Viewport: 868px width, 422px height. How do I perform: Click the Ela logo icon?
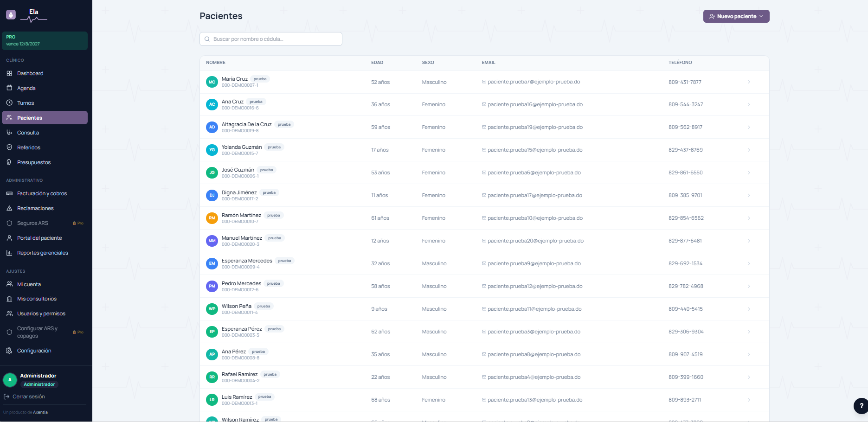(11, 15)
